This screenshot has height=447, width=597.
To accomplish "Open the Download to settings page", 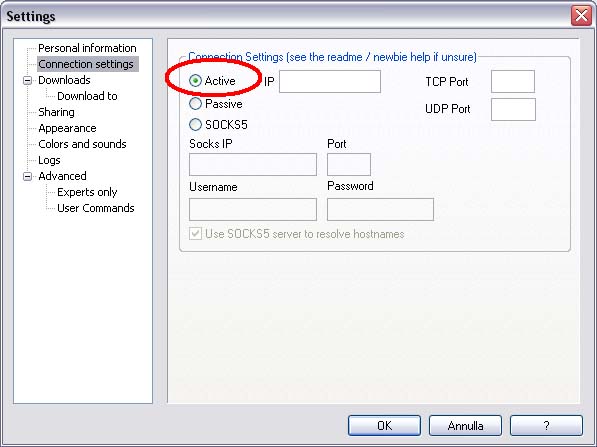I will tap(87, 96).
